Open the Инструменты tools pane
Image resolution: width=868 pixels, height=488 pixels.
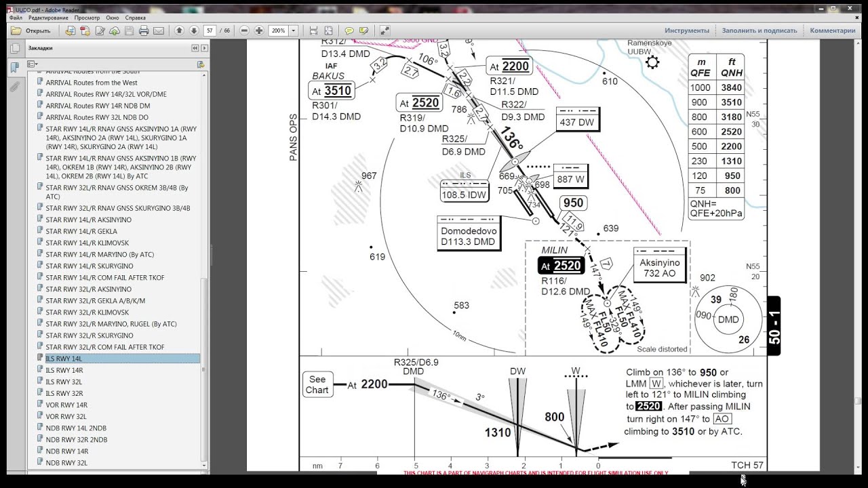[x=687, y=30]
